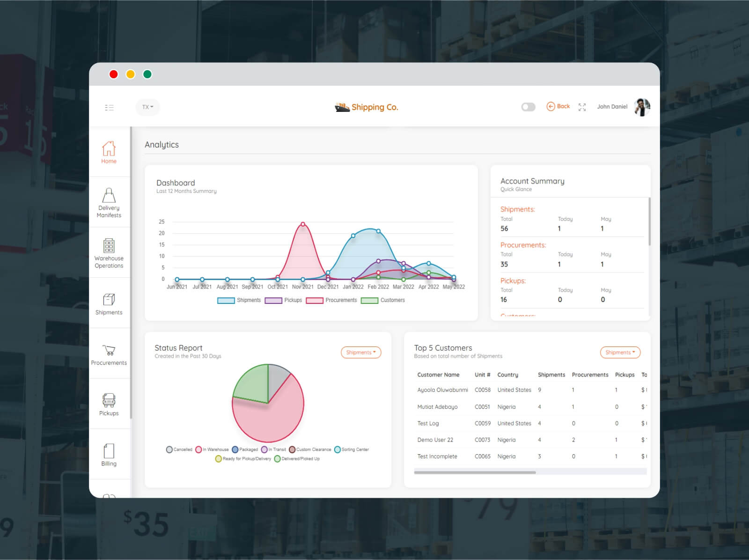Toggle Packaged status in pie legend
Screen dimensions: 749x560
[245, 449]
